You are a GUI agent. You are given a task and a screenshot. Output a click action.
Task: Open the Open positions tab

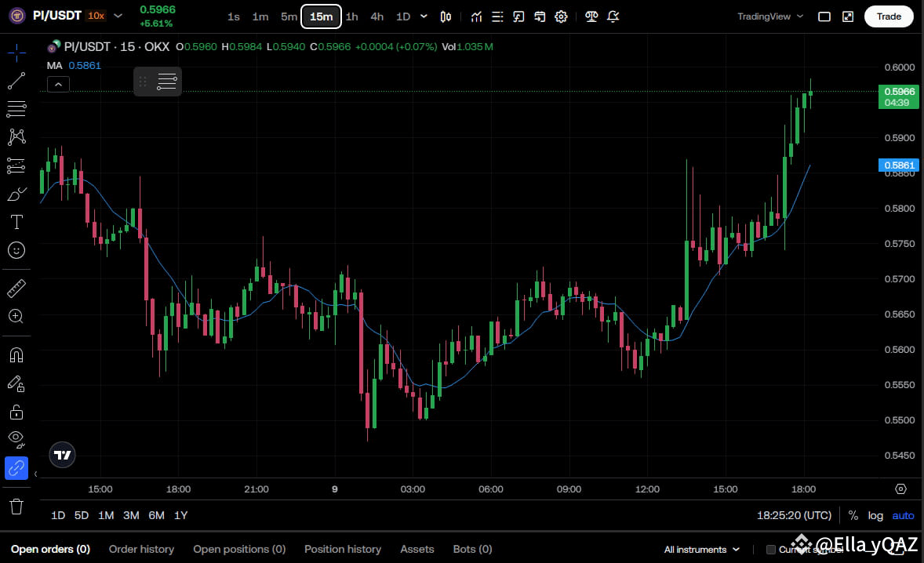click(x=239, y=549)
